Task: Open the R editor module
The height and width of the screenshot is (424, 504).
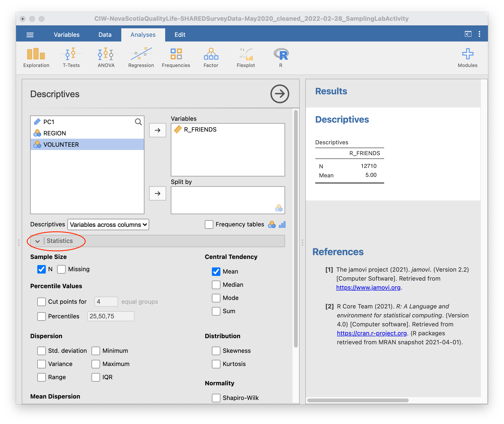Action: pyautogui.click(x=281, y=58)
